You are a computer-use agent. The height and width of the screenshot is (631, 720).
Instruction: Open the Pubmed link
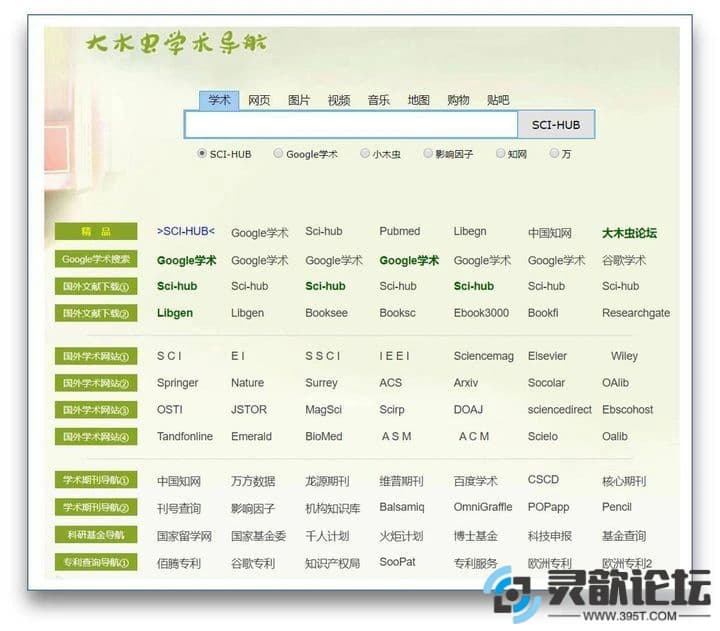399,231
